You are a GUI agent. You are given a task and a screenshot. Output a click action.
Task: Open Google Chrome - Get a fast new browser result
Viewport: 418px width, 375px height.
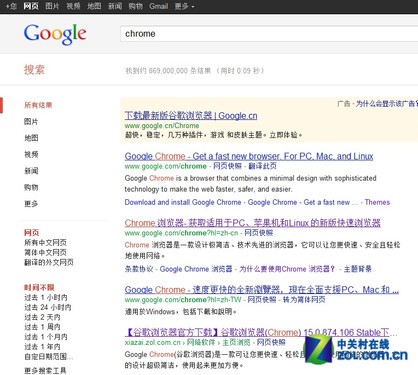point(249,156)
